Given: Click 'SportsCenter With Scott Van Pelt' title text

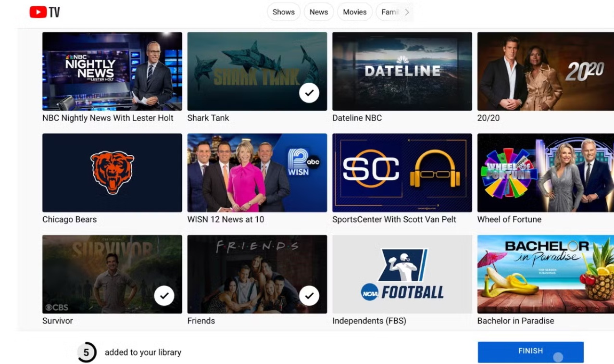Looking at the screenshot, I should [394, 219].
